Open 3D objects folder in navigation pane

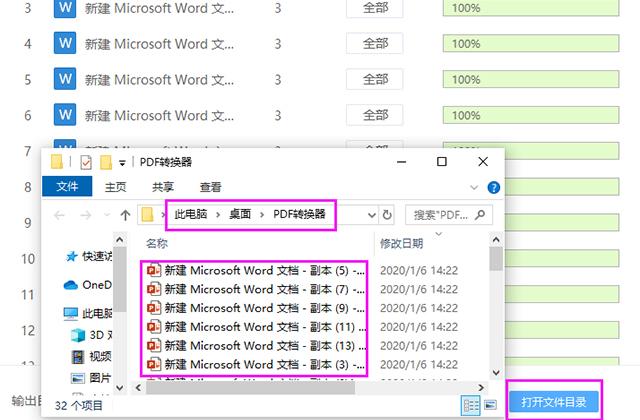(x=91, y=335)
